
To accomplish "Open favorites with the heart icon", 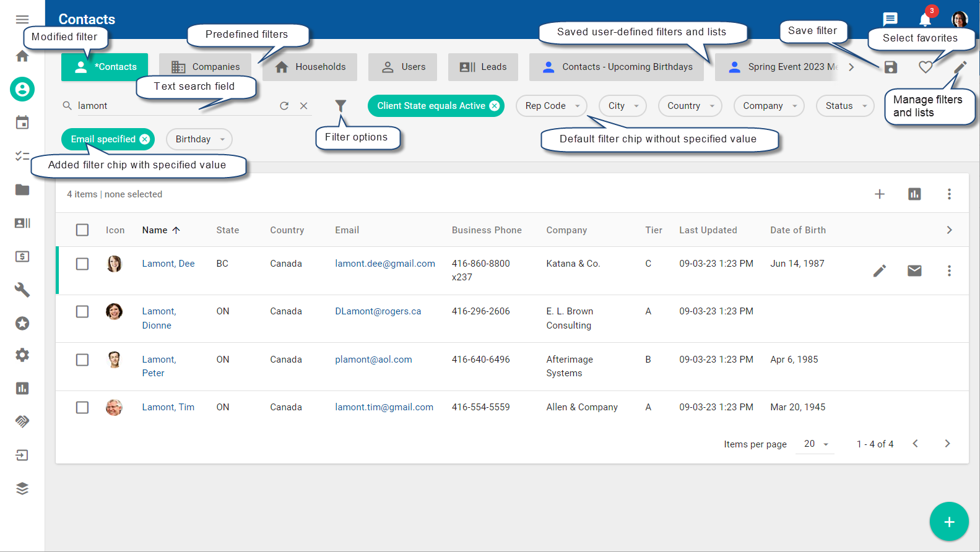I will coord(925,67).
